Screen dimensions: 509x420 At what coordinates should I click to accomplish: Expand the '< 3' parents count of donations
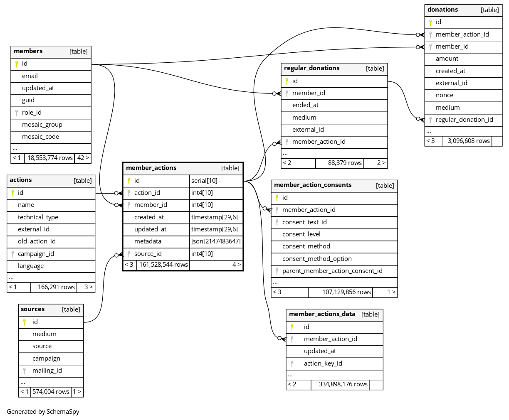(430, 141)
